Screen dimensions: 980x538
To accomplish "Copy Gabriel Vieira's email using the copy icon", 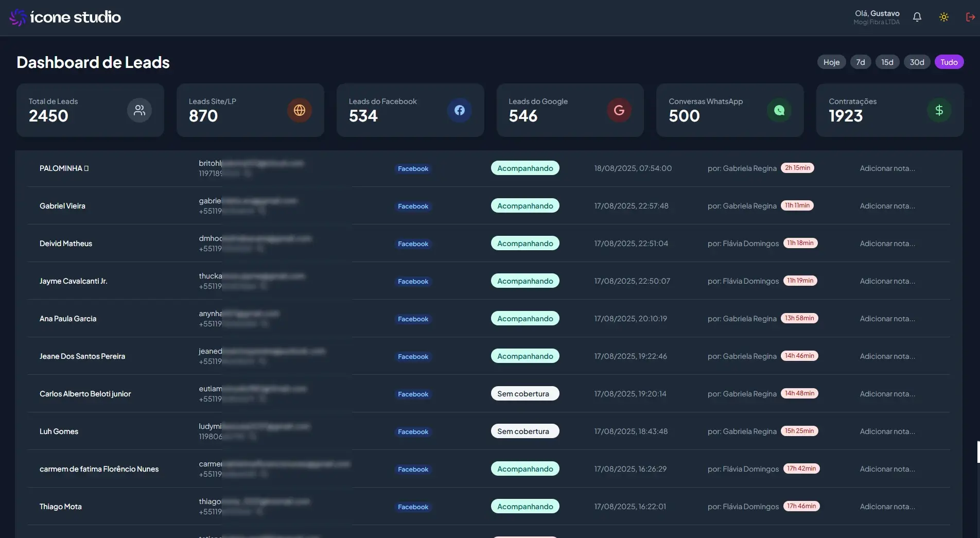I will (x=304, y=200).
